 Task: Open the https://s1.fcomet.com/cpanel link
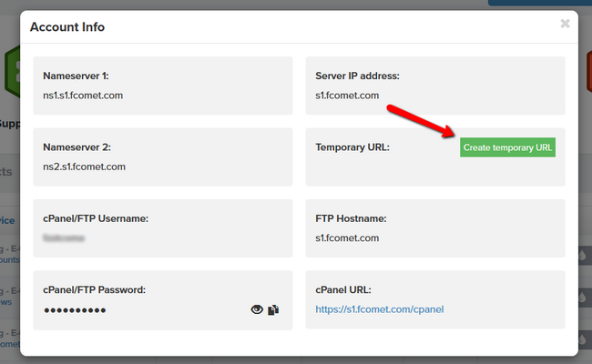pyautogui.click(x=380, y=309)
